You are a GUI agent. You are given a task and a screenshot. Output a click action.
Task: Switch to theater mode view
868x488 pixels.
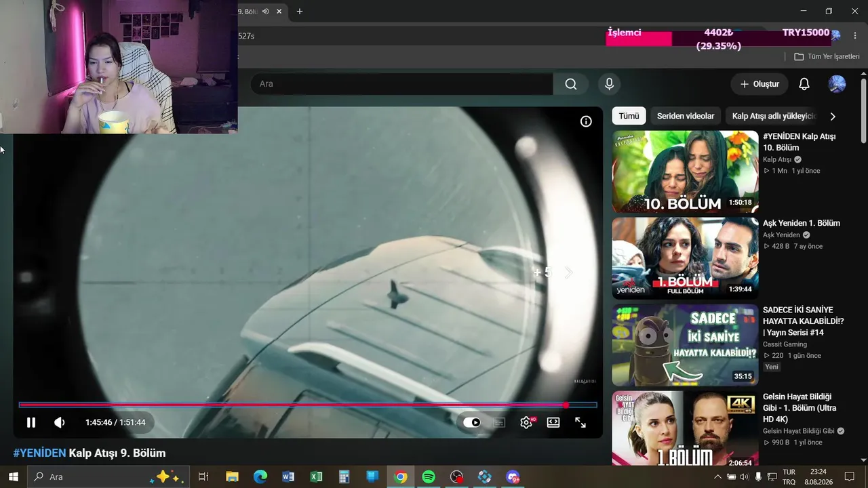coord(553,422)
